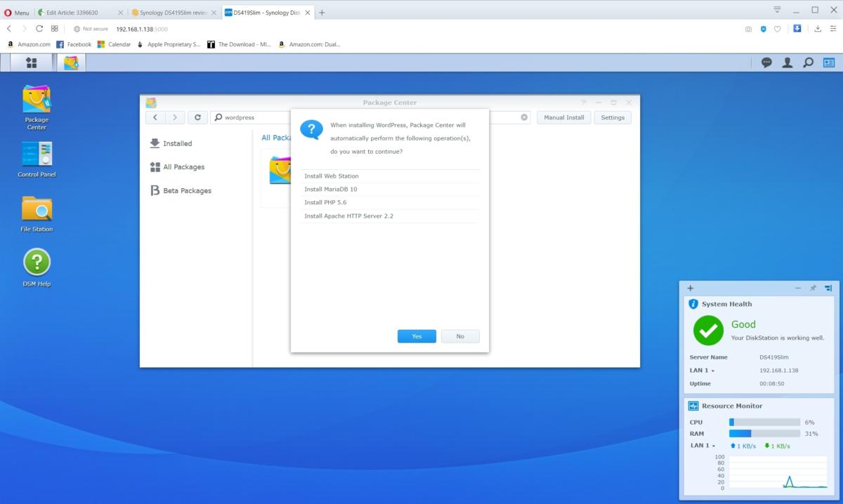Click green Good status checkmark
This screenshot has height=504, width=843.
point(708,330)
